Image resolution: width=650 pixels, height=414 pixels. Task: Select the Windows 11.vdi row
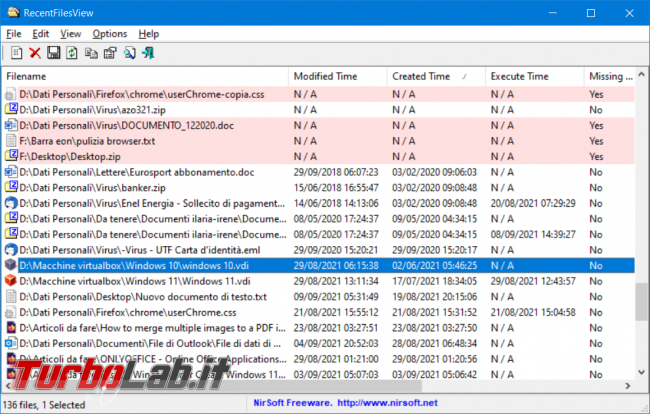pyautogui.click(x=319, y=281)
